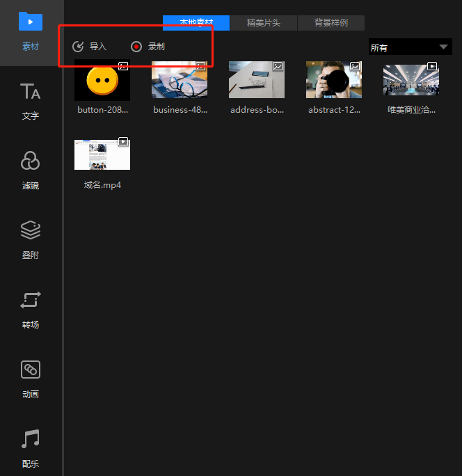
Task: Select the 转场 transitions icon
Action: click(30, 300)
